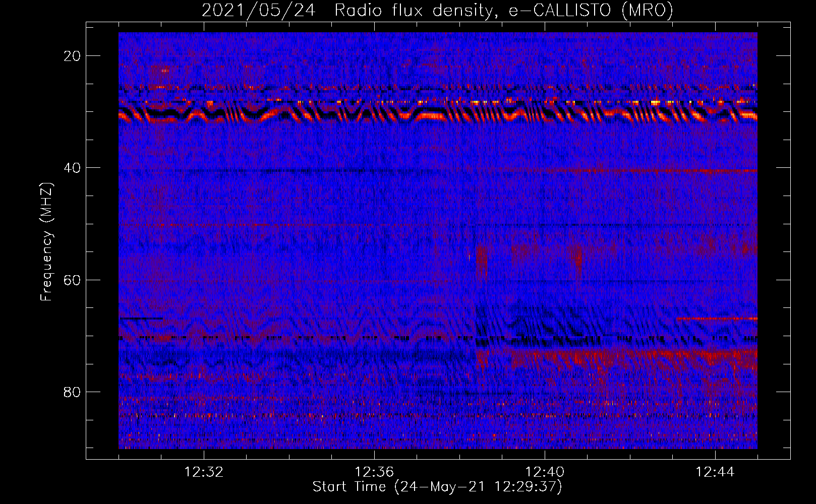Click the 12:36 time tick label

(x=374, y=472)
